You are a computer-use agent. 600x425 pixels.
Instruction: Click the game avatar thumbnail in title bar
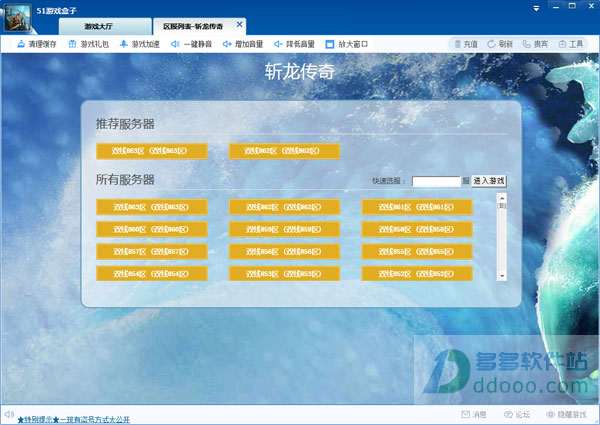pos(17,17)
